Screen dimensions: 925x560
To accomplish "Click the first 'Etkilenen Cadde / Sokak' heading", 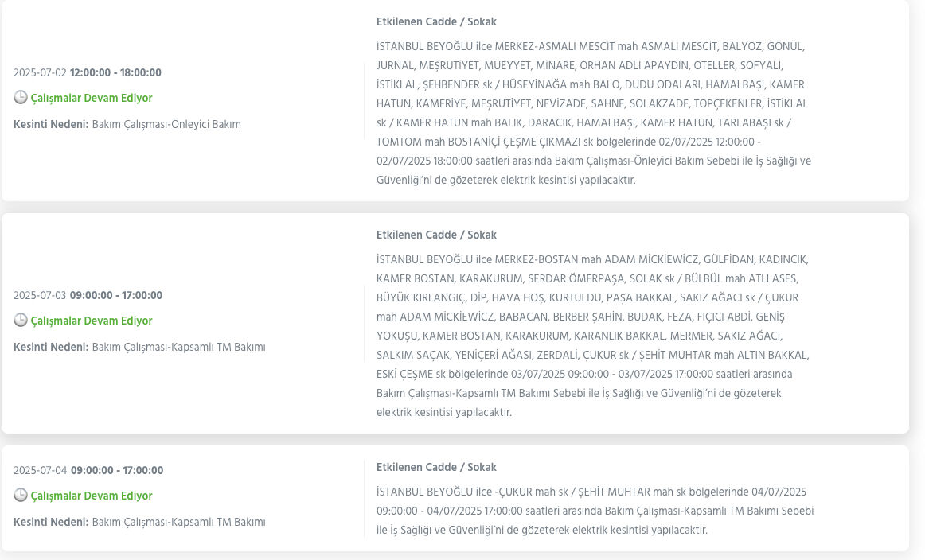I will tap(436, 22).
